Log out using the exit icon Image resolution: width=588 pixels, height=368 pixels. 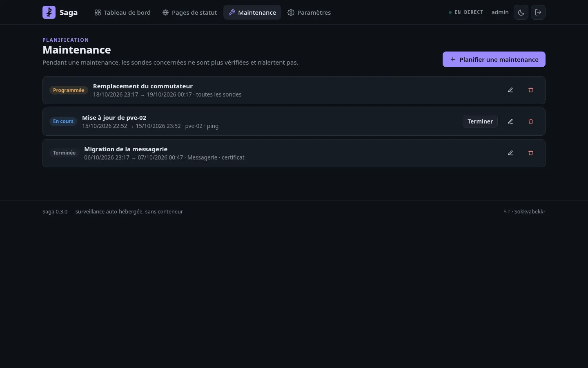point(538,12)
